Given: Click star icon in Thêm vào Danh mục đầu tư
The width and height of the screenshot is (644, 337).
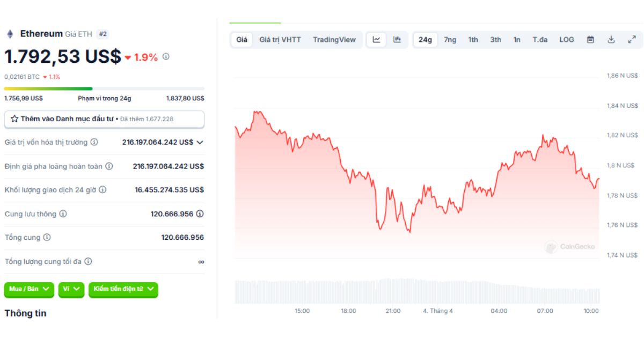Looking at the screenshot, I should point(14,119).
